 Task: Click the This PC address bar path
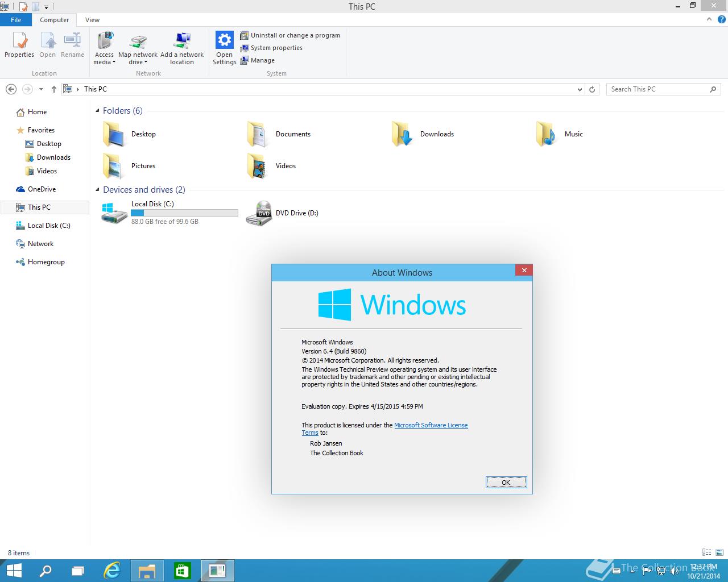coord(96,89)
